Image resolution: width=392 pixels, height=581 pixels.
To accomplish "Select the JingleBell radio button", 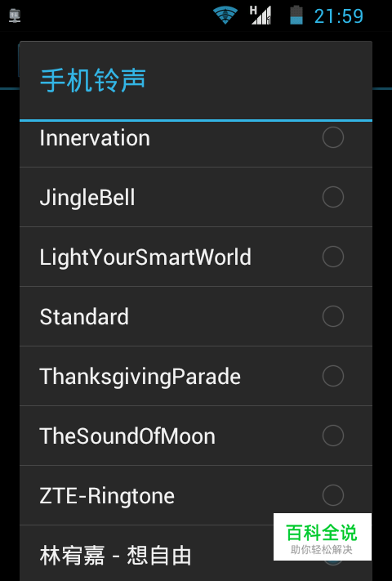I will 333,197.
